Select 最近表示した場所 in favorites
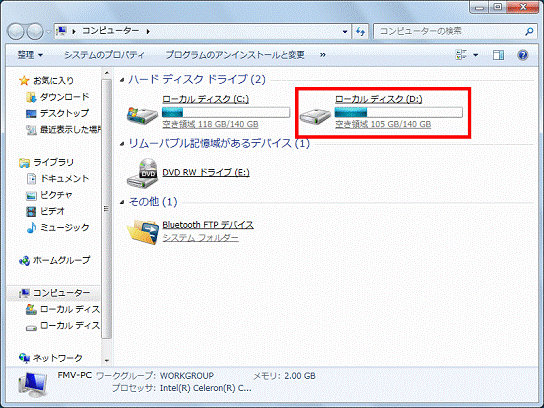 [70, 129]
